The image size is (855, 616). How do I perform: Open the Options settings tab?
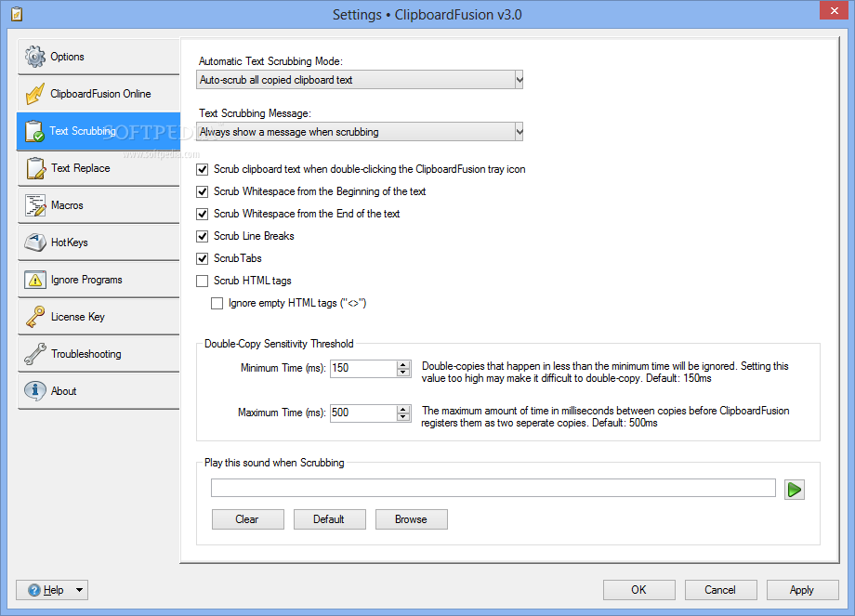coord(99,57)
